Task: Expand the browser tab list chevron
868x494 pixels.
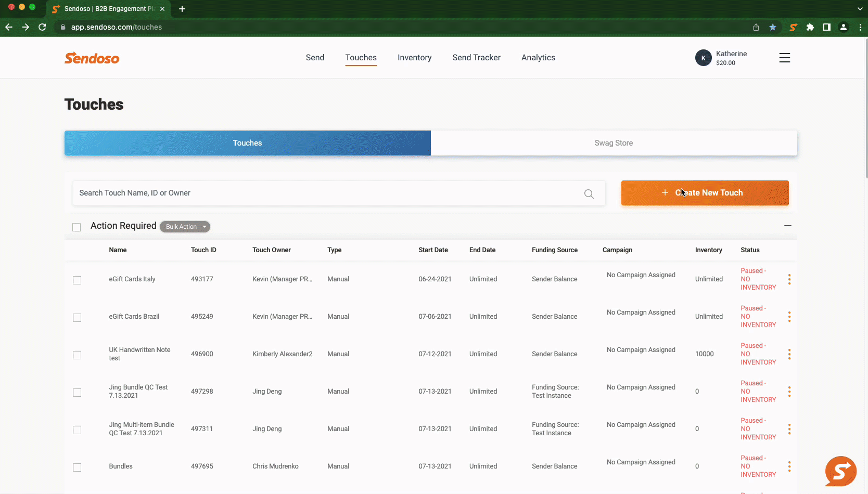Action: [860, 9]
